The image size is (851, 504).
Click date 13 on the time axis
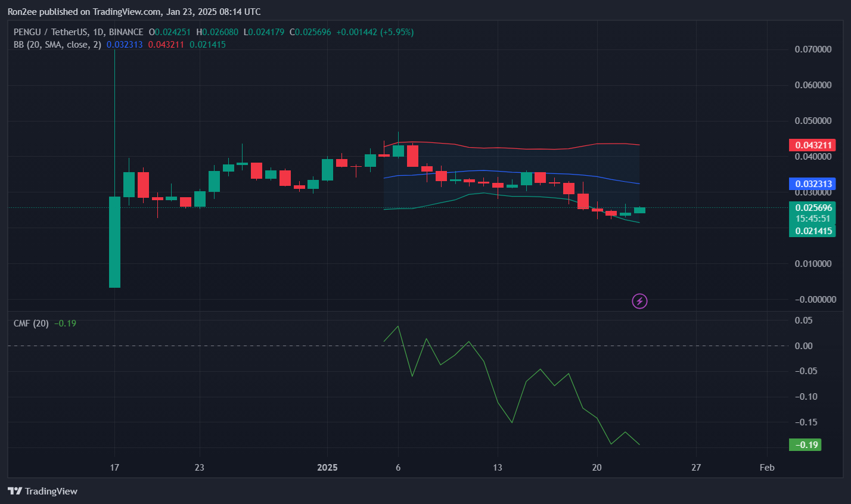click(497, 468)
